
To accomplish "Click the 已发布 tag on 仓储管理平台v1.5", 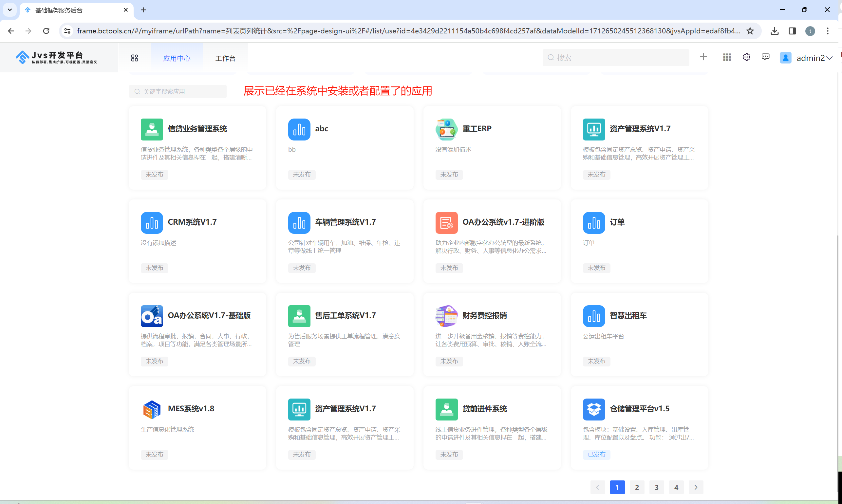I will (597, 455).
